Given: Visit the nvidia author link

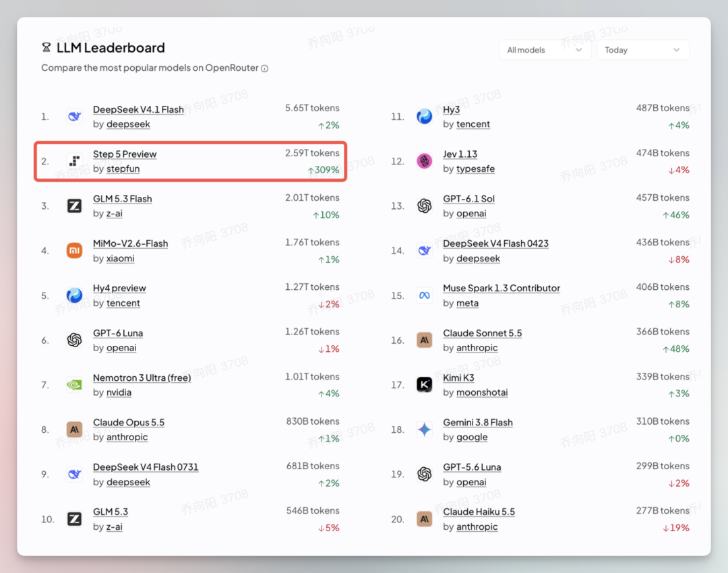Looking at the screenshot, I should point(119,392).
